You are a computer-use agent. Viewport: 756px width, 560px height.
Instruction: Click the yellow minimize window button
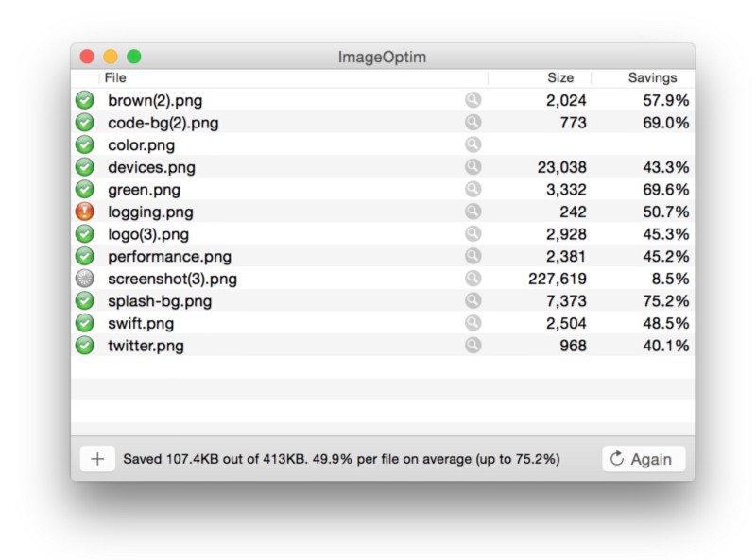(x=111, y=57)
